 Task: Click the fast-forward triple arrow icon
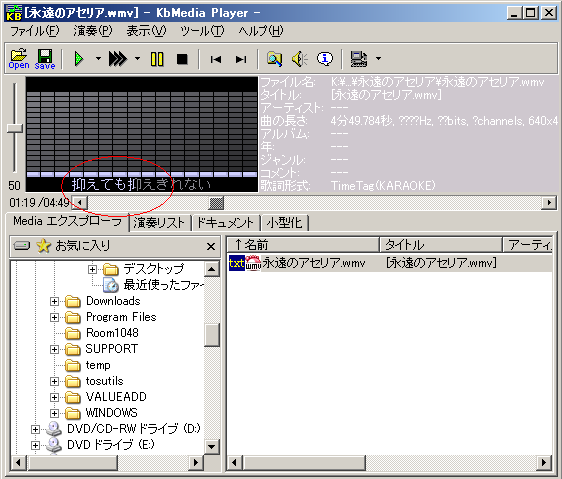tap(118, 59)
